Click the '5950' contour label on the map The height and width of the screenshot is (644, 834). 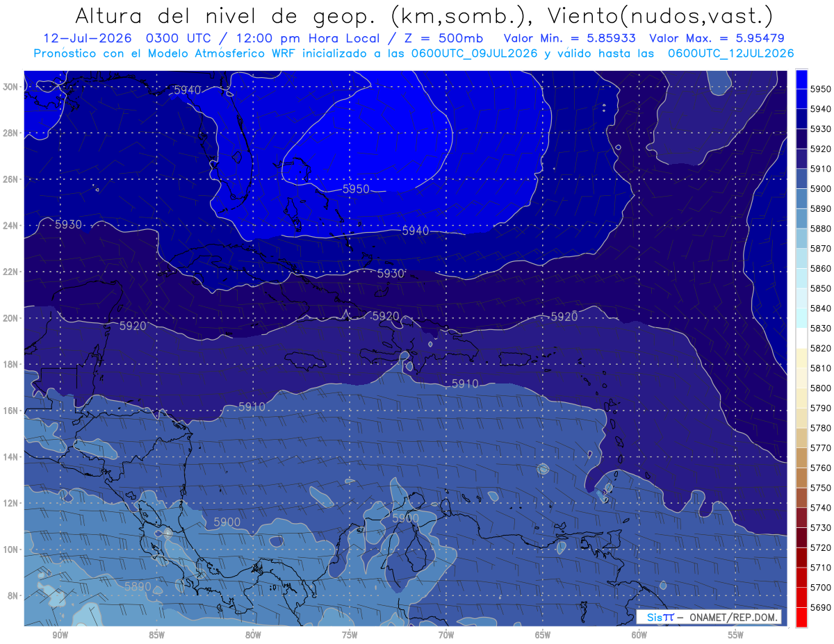[x=356, y=189]
